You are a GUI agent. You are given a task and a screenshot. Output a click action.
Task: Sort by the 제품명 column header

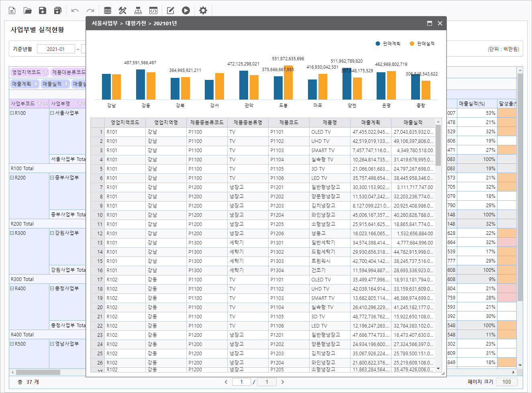[x=329, y=122]
